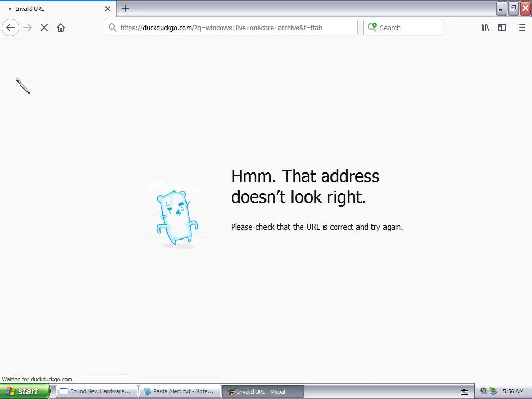The height and width of the screenshot is (399, 532).
Task: Click Invalid URL - Mypal taskbar button
Action: (263, 391)
